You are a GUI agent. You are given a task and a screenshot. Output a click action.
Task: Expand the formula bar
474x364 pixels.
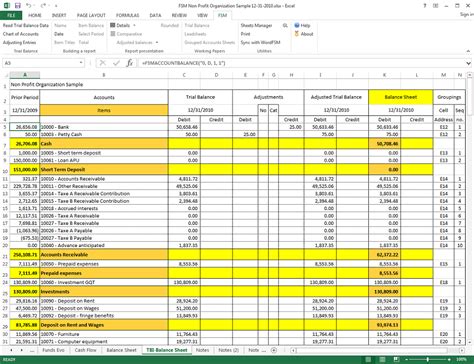tap(468, 63)
